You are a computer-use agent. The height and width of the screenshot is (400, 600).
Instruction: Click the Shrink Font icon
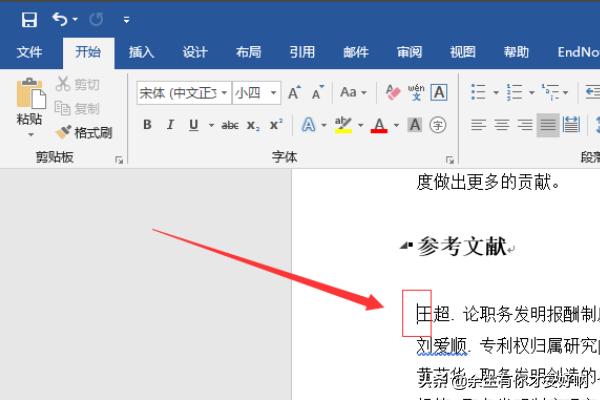coord(318,92)
